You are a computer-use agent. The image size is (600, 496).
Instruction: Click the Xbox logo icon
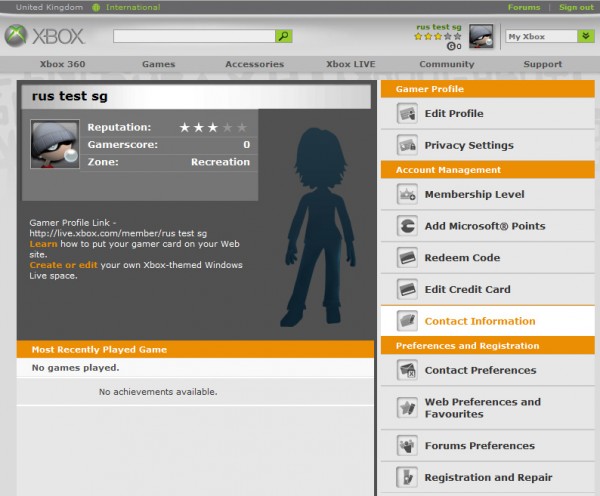pos(16,36)
